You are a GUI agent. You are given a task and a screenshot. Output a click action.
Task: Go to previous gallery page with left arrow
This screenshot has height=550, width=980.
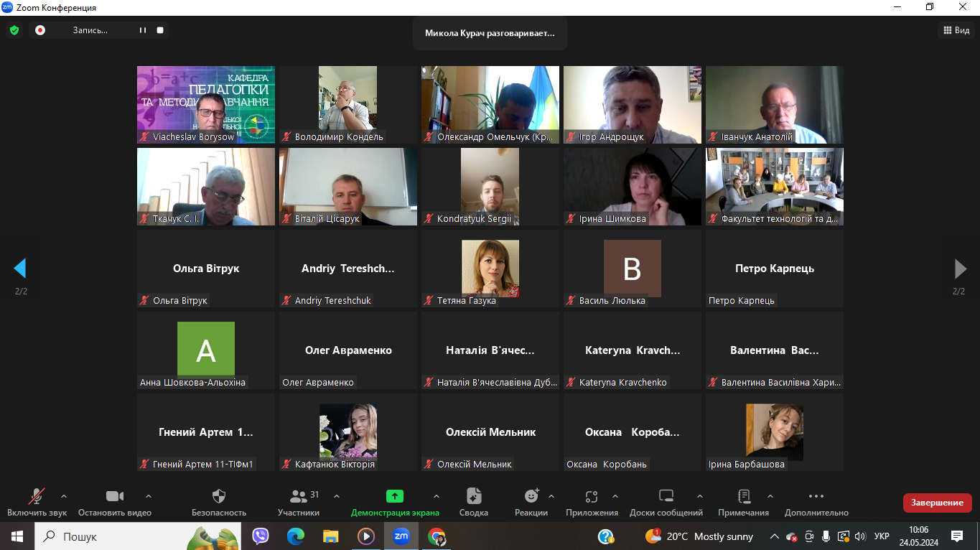coord(20,269)
